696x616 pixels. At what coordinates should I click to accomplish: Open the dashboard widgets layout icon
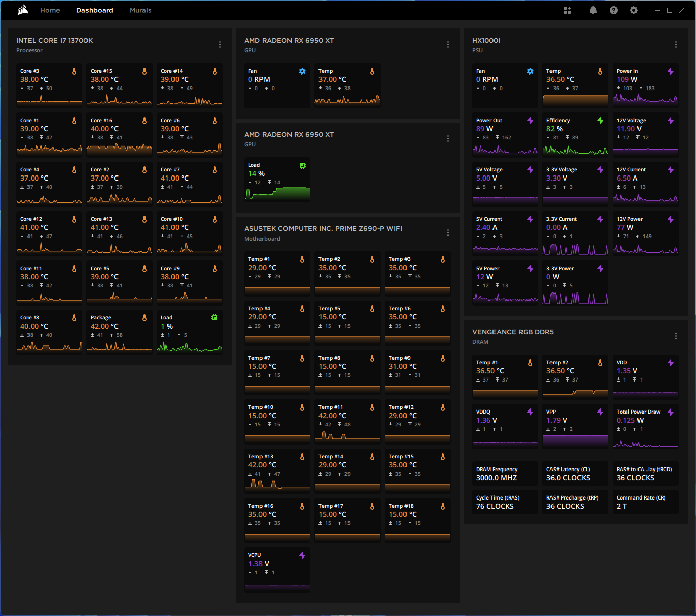click(567, 10)
